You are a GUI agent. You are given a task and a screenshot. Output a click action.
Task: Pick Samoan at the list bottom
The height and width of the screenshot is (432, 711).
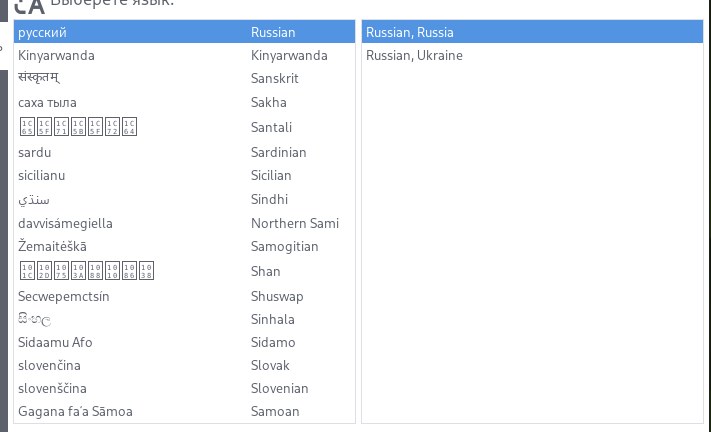click(x=185, y=412)
